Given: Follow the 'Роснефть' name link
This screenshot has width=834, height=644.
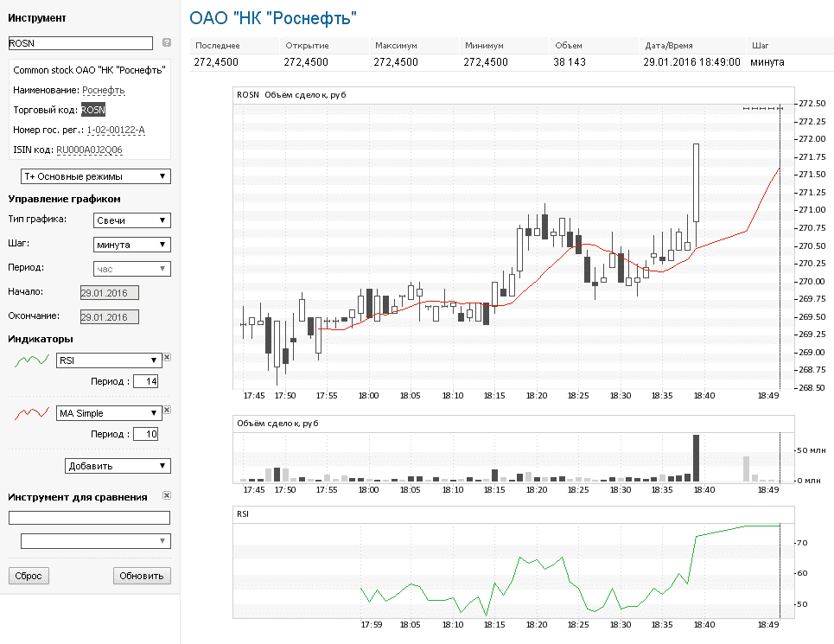Looking at the screenshot, I should click(x=104, y=90).
